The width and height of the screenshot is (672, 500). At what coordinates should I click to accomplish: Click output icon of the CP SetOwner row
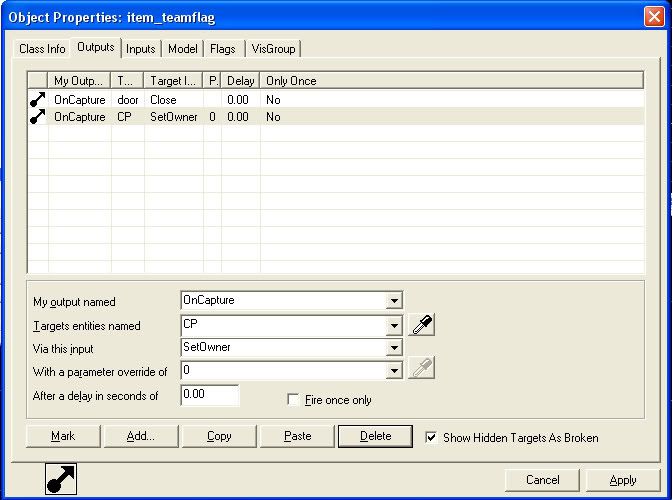pos(38,117)
